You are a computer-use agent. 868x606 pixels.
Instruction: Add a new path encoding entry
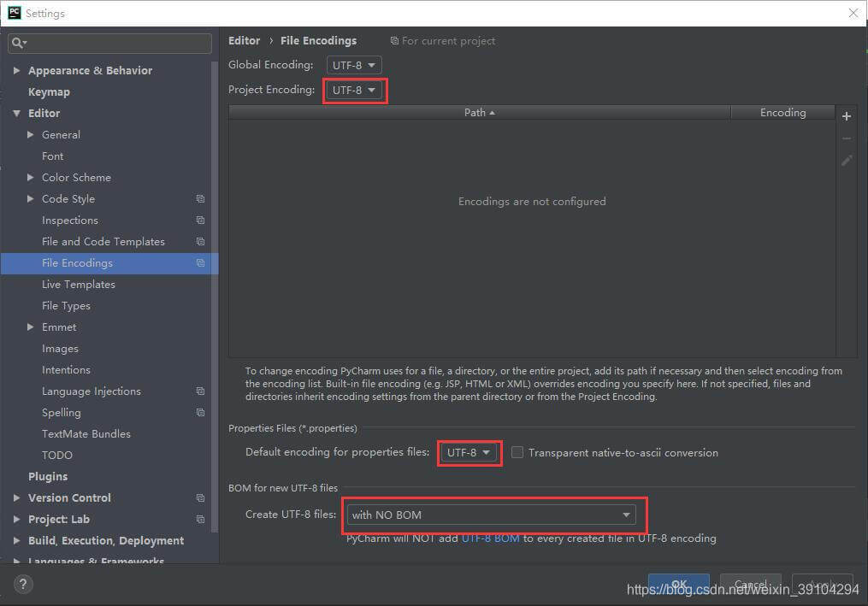[x=847, y=115]
